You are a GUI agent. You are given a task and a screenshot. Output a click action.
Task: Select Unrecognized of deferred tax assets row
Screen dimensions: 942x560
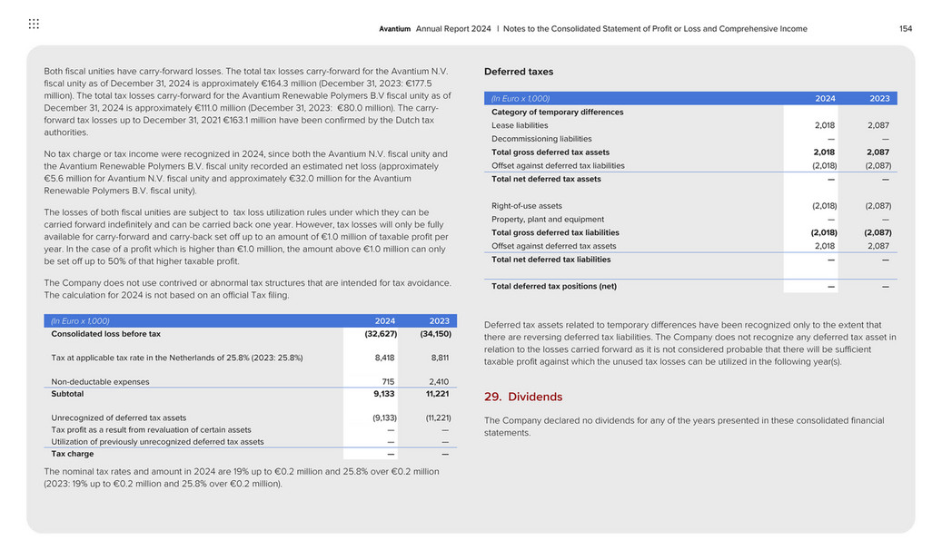point(250,418)
